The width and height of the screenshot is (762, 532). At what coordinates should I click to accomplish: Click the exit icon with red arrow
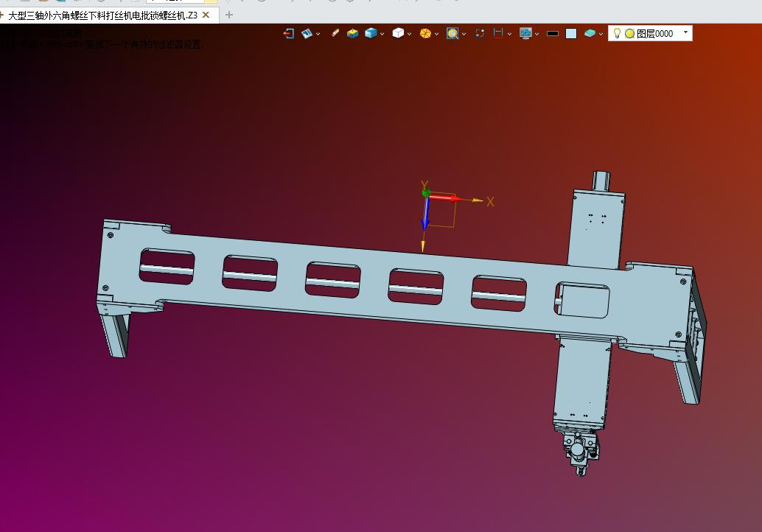click(x=289, y=33)
